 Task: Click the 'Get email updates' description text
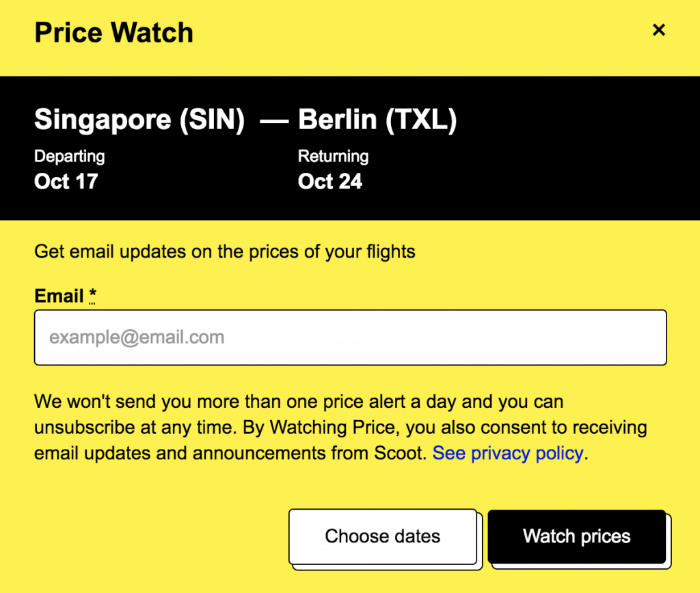click(224, 251)
